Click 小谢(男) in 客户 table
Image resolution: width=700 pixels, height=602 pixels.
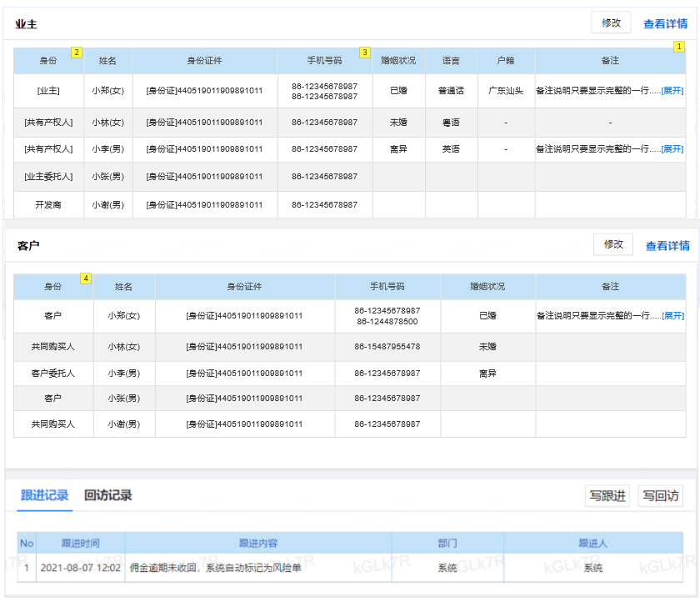pos(123,424)
